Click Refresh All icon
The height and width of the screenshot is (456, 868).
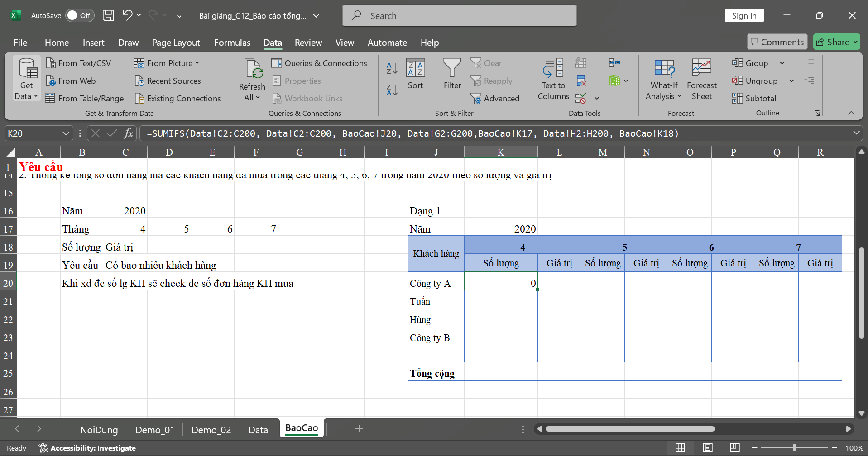coord(252,69)
